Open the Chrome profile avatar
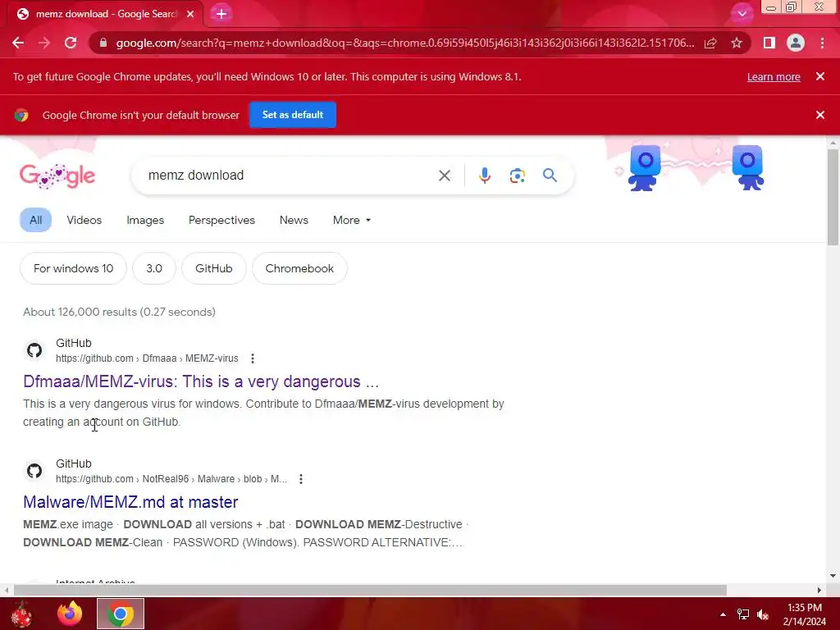This screenshot has height=630, width=840. coord(796,43)
